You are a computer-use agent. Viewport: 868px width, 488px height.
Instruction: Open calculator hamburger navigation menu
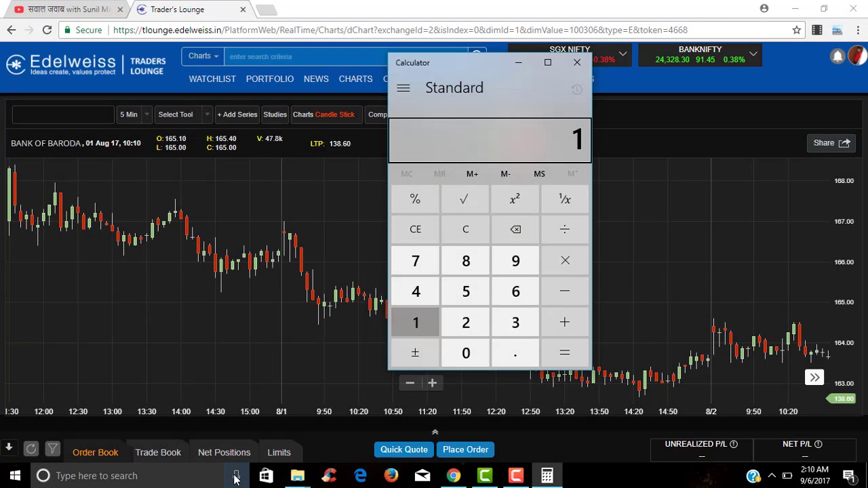click(x=403, y=88)
